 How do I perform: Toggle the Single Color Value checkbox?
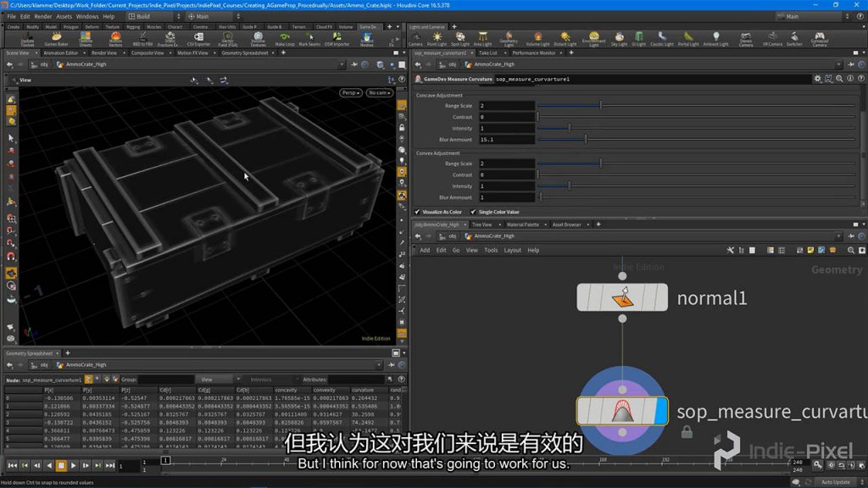(x=473, y=212)
